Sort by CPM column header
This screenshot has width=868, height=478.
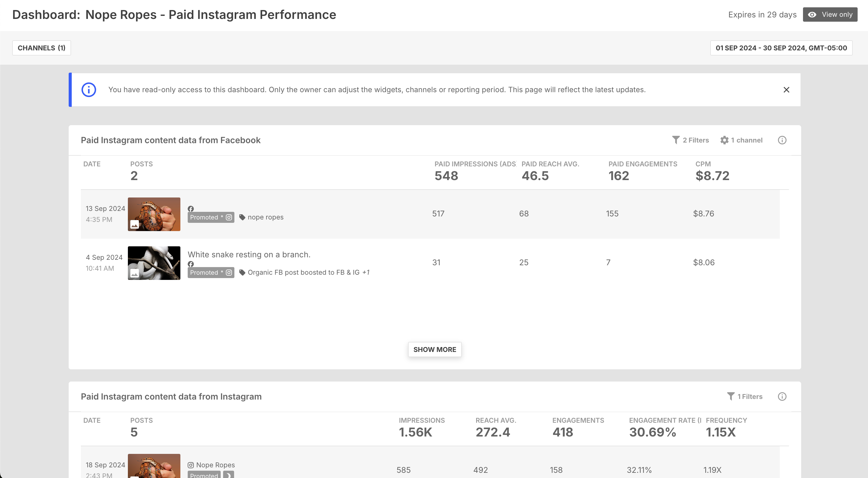pyautogui.click(x=703, y=164)
